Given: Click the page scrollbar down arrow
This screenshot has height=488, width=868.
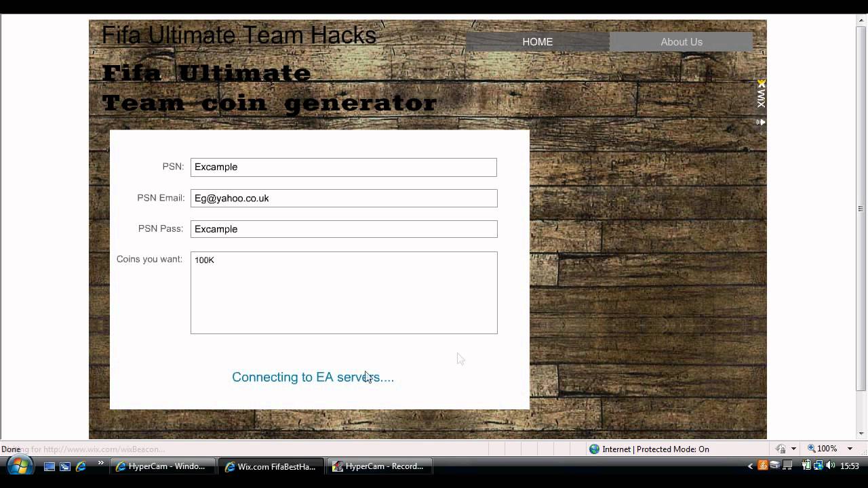Looking at the screenshot, I should click(x=862, y=433).
